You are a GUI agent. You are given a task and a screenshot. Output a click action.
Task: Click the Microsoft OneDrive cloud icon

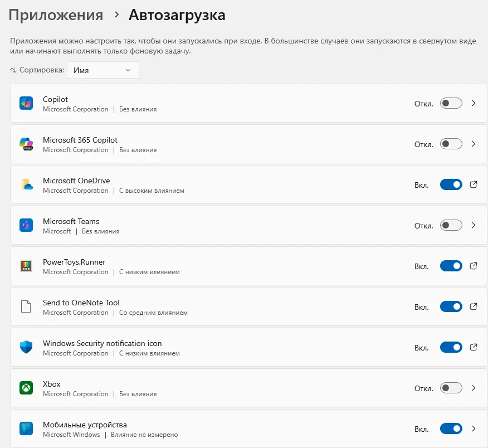(26, 184)
